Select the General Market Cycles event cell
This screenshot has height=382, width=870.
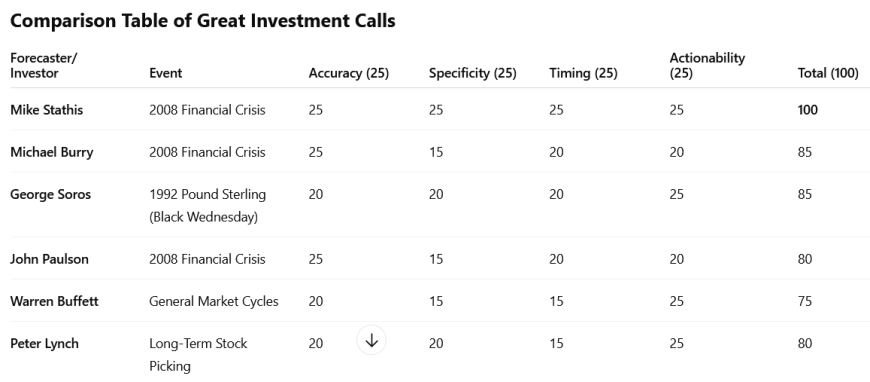coord(214,301)
